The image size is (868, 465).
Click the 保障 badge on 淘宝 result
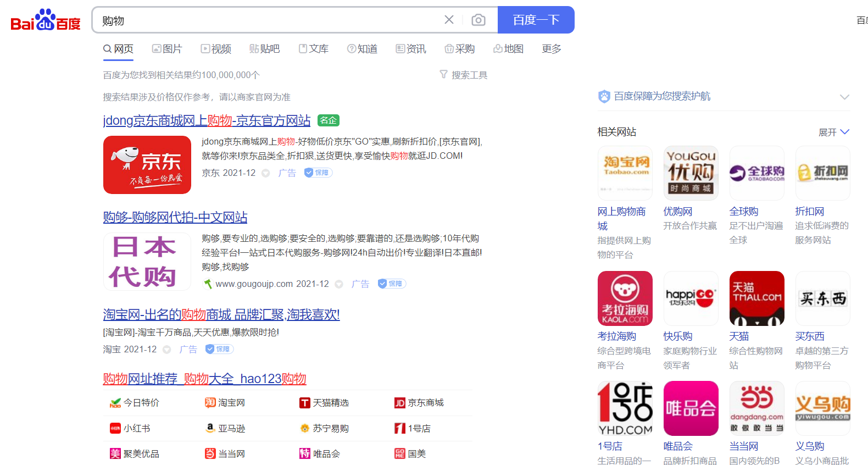point(219,349)
